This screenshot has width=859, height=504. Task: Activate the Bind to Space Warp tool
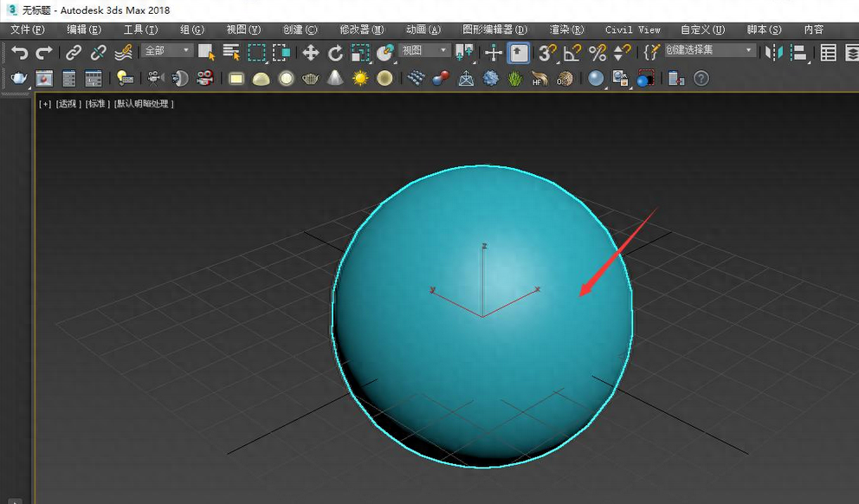click(124, 53)
